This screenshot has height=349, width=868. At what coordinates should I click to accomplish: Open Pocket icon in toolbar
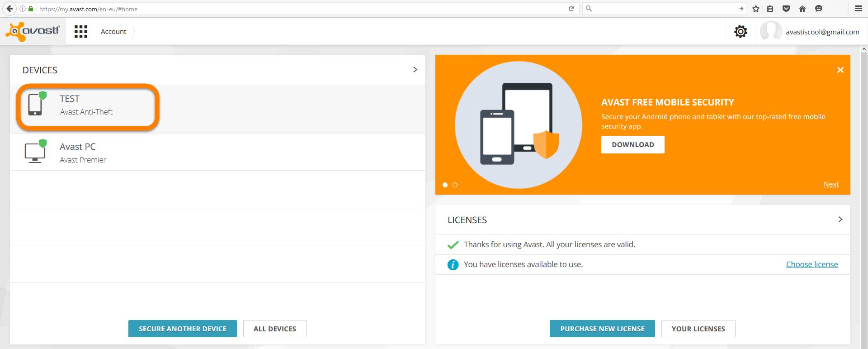[786, 9]
